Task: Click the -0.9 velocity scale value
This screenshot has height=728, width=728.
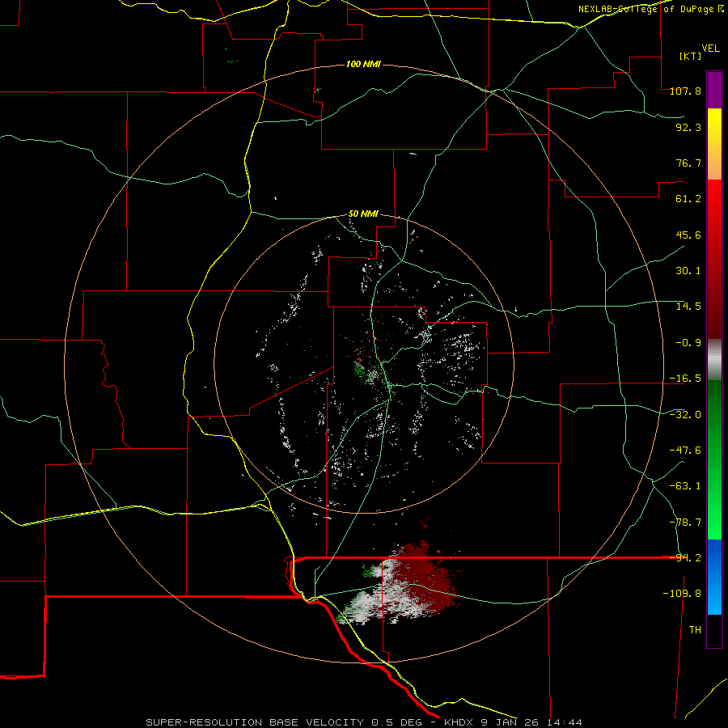Action: coord(688,343)
